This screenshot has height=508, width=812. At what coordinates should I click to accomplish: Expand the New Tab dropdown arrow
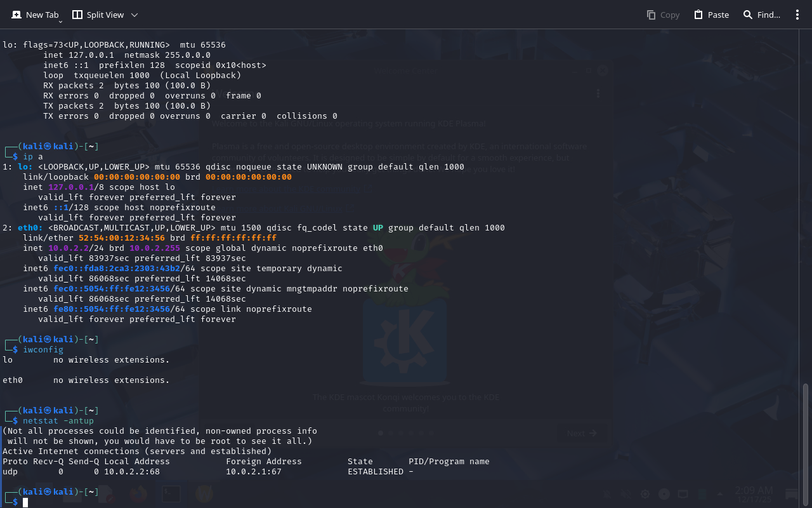60,22
